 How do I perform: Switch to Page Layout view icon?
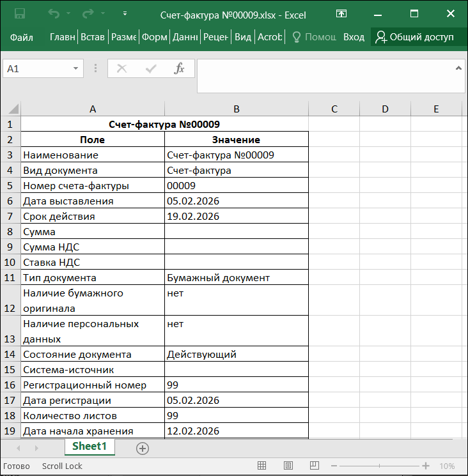point(288,465)
